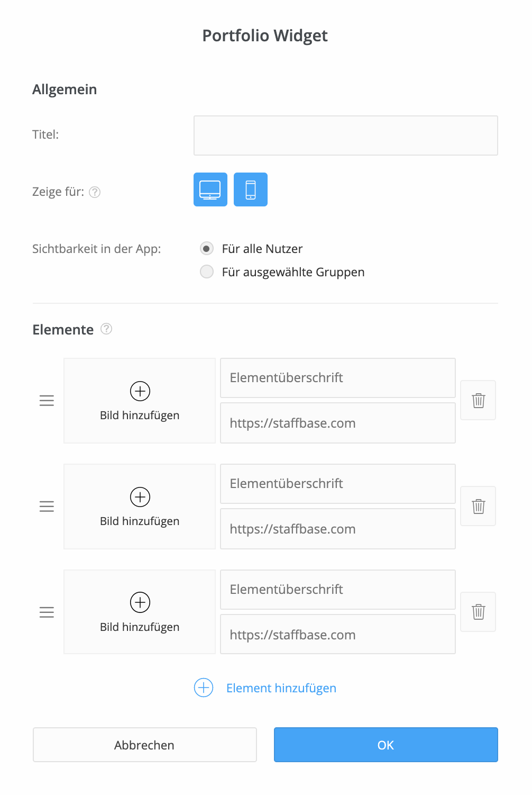
Task: Click Bild hinzufügen in the first element
Action: (x=139, y=400)
